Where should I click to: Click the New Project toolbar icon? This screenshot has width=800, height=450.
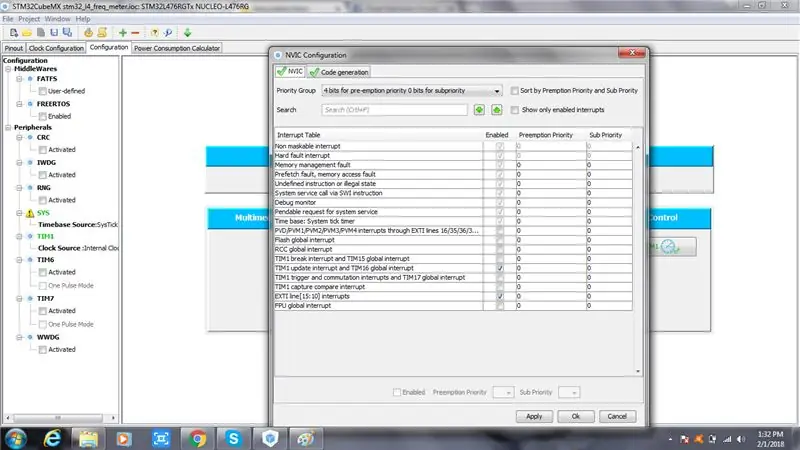pos(14,33)
